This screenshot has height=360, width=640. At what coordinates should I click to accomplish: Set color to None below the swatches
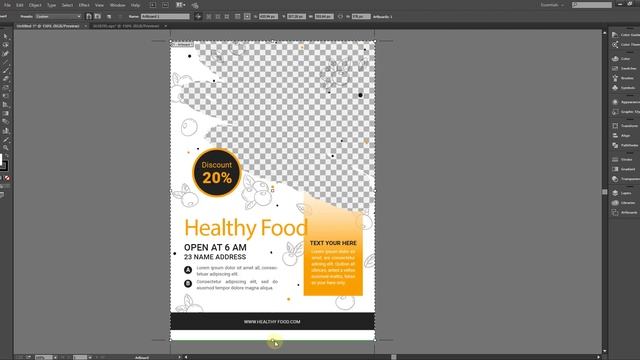(x=7, y=178)
